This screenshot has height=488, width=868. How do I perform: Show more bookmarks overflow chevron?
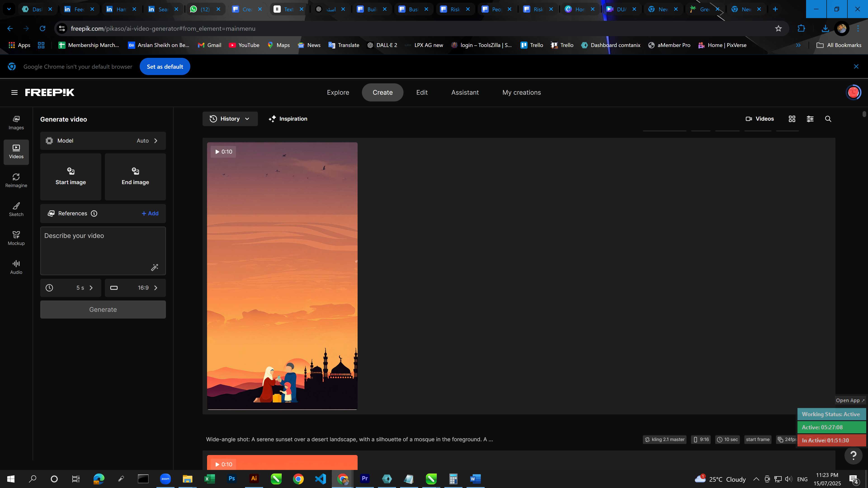click(x=798, y=45)
